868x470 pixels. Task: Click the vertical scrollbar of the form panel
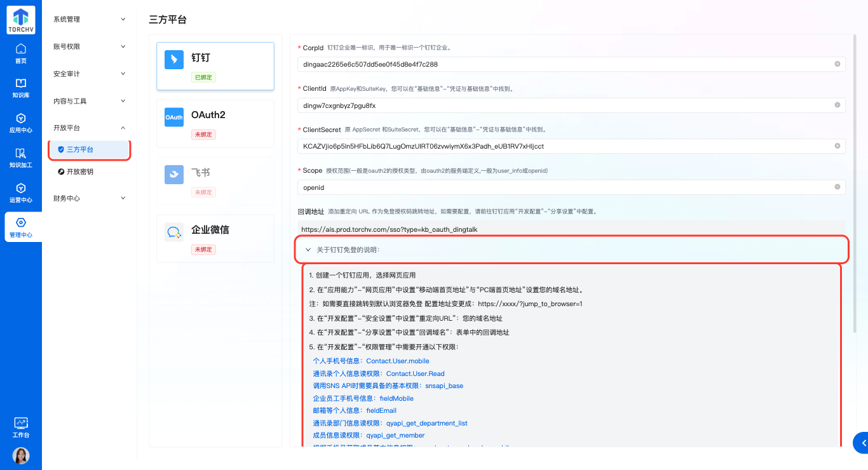point(856,191)
